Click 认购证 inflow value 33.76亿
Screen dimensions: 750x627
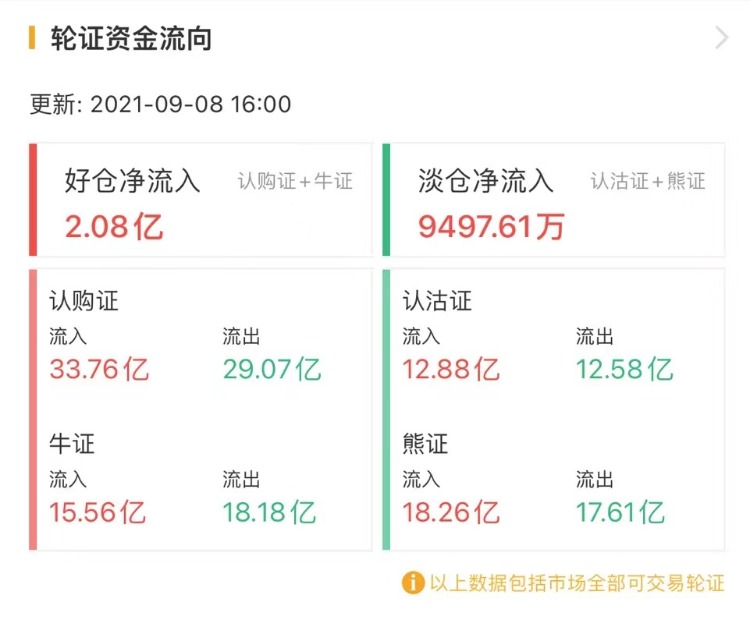99,370
